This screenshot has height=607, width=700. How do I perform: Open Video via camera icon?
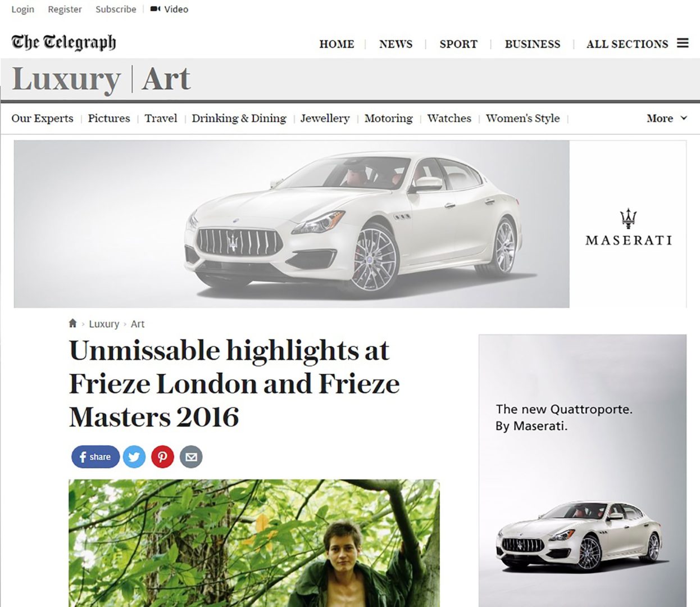156,9
